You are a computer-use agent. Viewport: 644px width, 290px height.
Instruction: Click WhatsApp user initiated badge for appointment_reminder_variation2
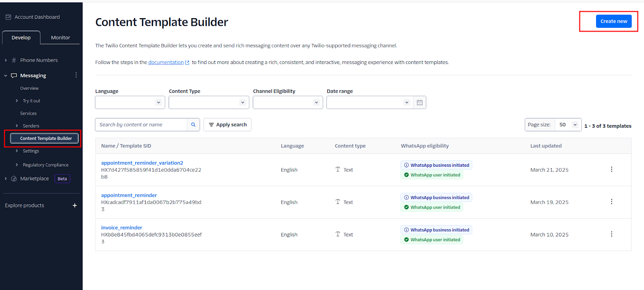coord(432,175)
